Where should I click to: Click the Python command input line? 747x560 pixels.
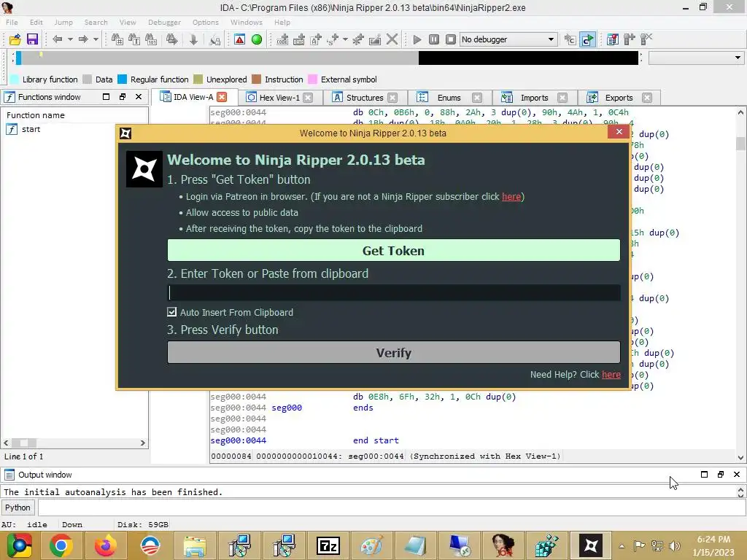click(x=391, y=507)
